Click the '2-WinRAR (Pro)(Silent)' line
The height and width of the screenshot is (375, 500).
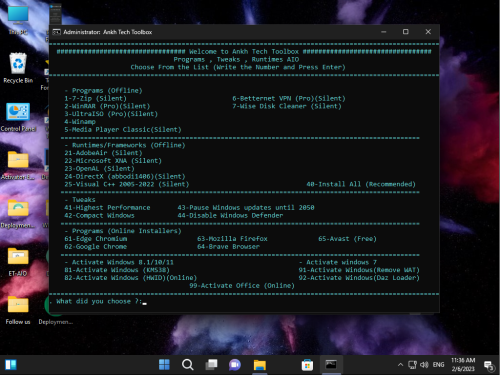click(x=107, y=106)
